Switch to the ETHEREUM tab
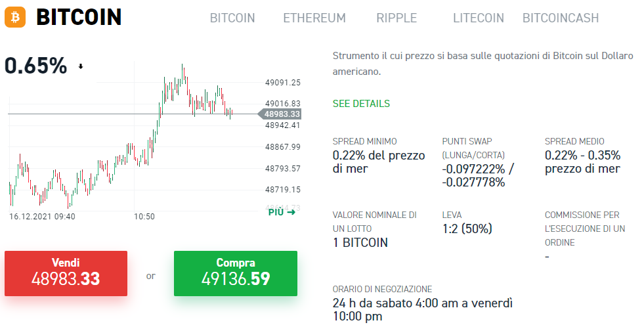 314,18
